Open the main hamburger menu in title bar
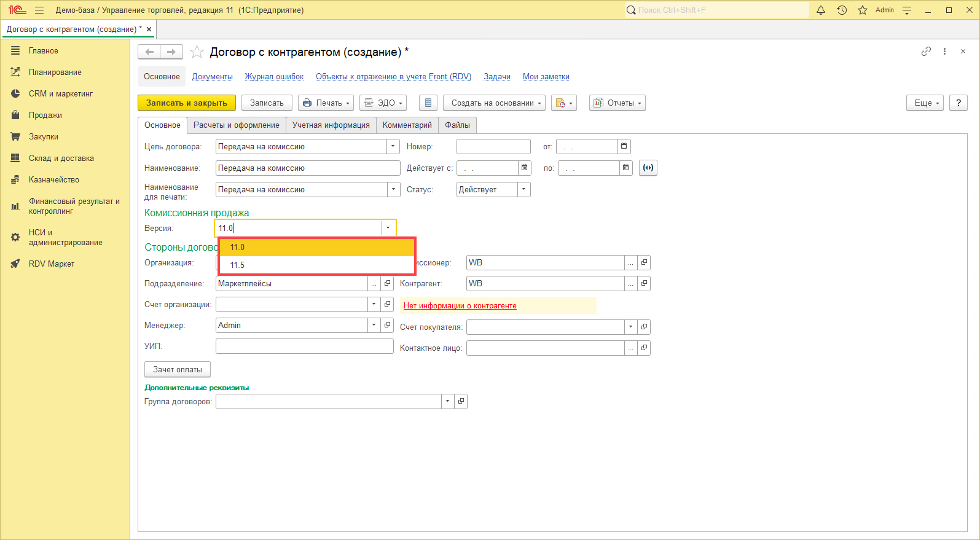 coord(39,10)
